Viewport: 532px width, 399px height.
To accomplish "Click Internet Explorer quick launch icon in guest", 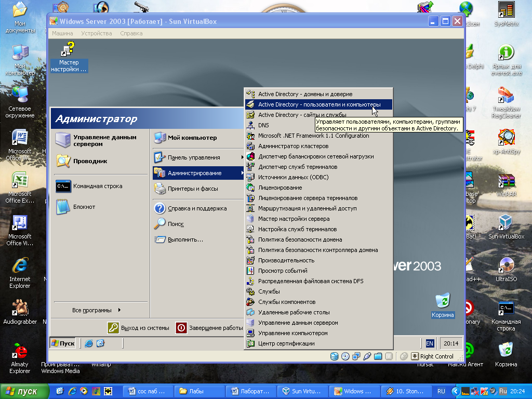I will coord(88,343).
